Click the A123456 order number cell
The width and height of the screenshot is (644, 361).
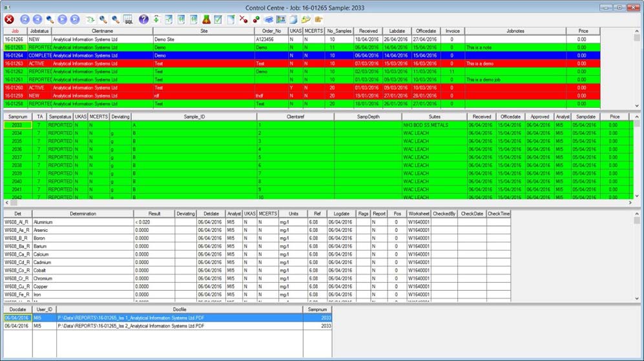(271, 39)
